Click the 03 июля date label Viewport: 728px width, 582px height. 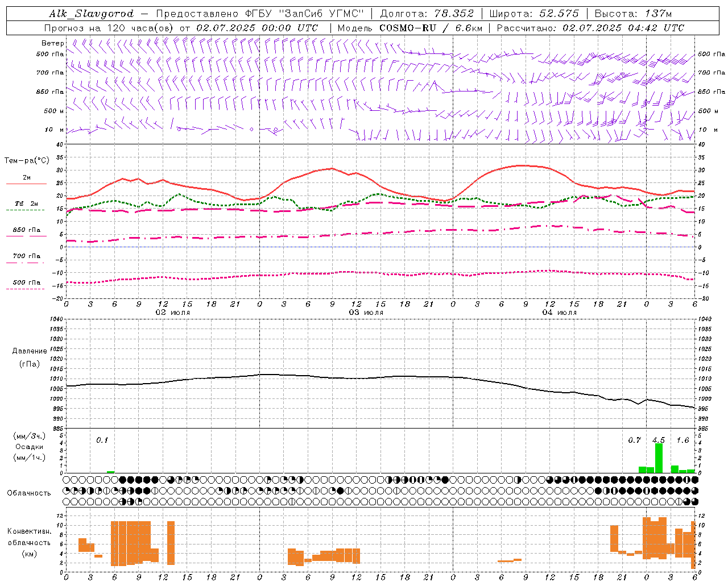tap(366, 313)
